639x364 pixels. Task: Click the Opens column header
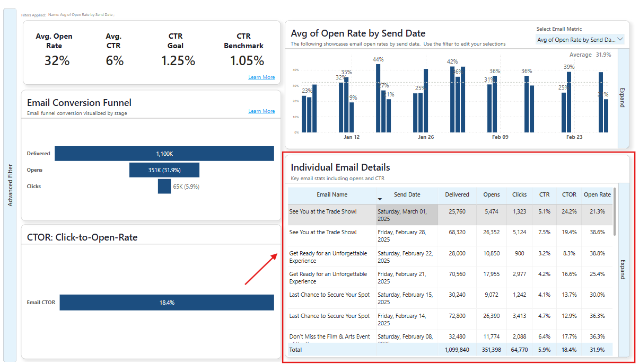(492, 194)
